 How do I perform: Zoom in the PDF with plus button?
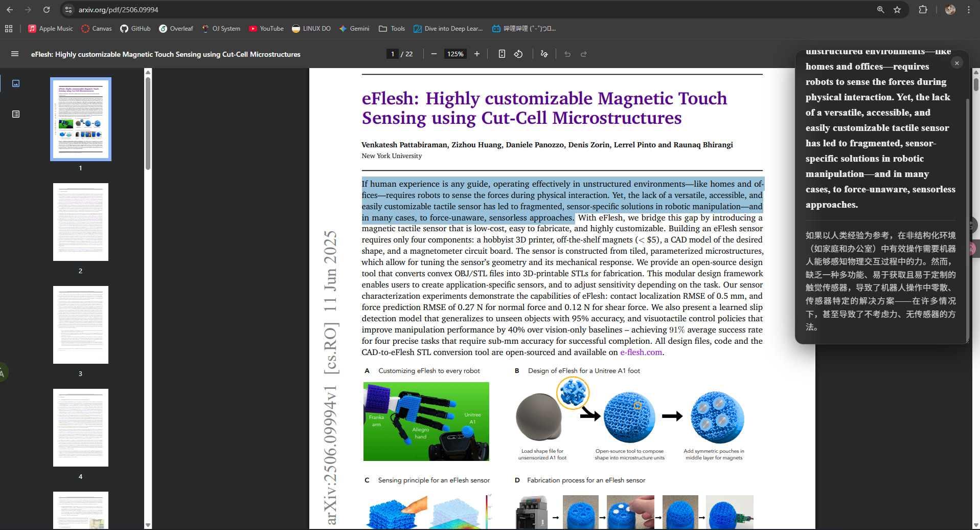pos(477,54)
